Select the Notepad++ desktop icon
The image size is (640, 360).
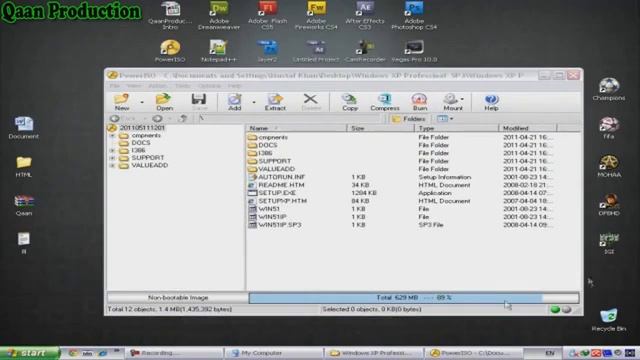[219, 51]
